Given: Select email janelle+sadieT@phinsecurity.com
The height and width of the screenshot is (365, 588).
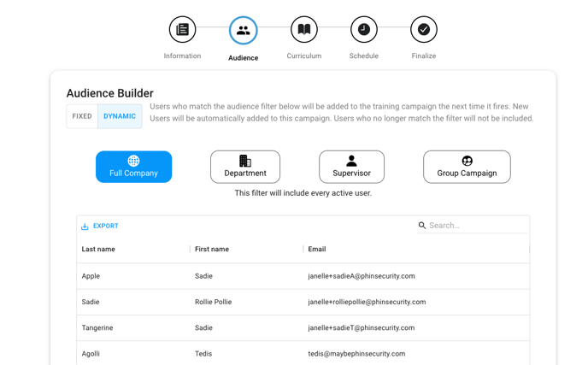Looking at the screenshot, I should (x=362, y=328).
